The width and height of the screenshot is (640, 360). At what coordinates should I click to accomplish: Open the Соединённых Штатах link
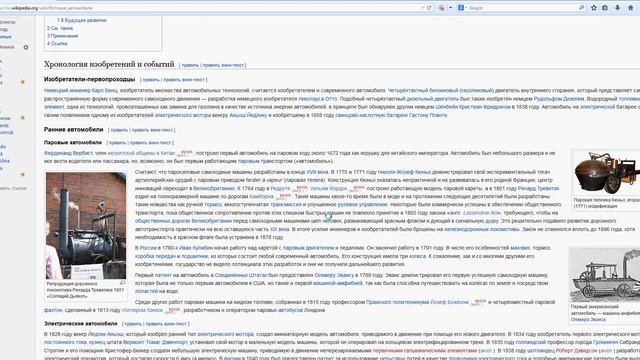click(x=241, y=276)
